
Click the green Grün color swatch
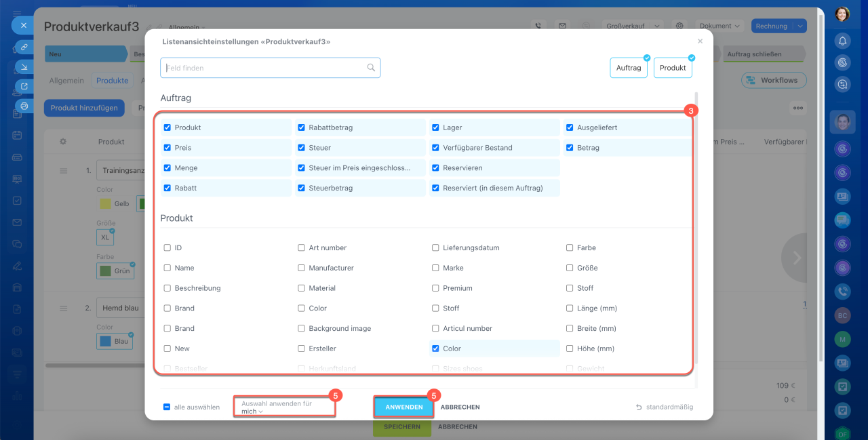coord(105,271)
